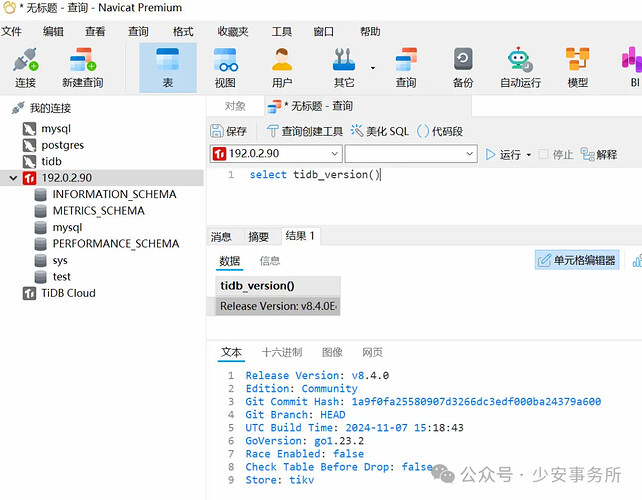Toggle 单元格编辑器 (Cell Editor) button

(x=577, y=260)
